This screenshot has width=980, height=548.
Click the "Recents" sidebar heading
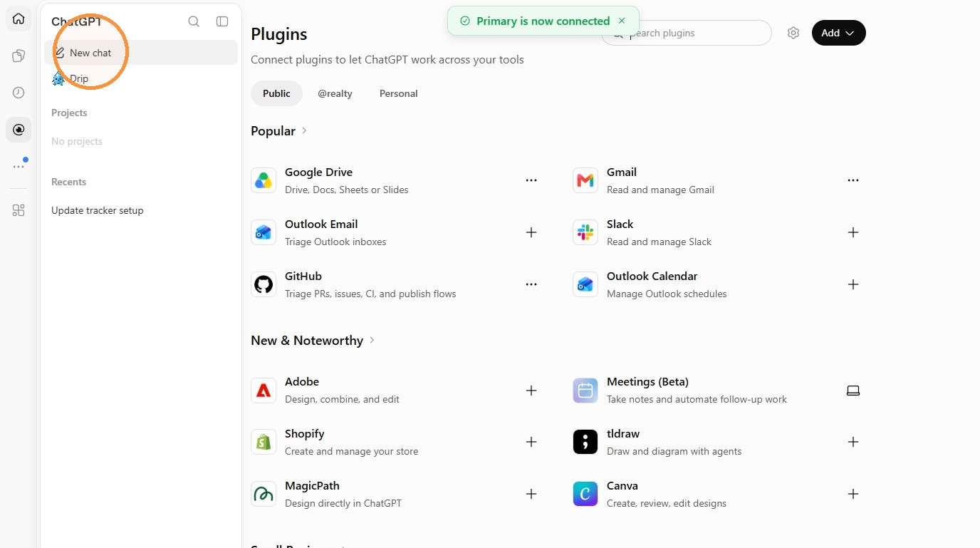tap(68, 182)
